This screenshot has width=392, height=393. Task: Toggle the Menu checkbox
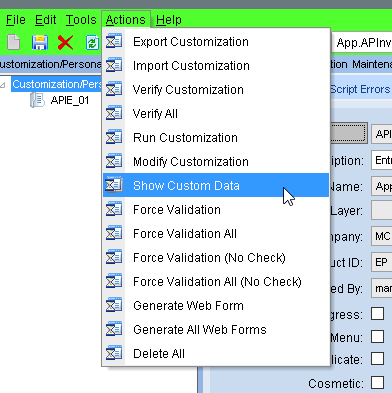coord(377,336)
